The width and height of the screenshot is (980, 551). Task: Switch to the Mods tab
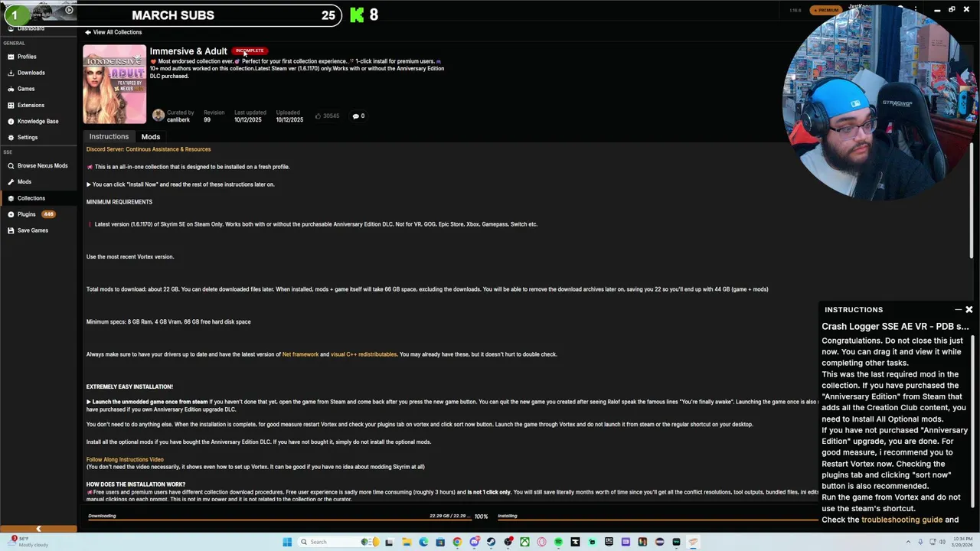point(151,136)
